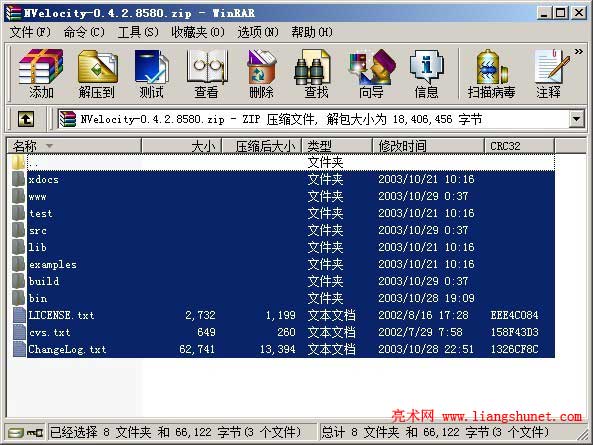Click the archive path address field
Image resolution: width=595 pixels, height=445 pixels.
313,120
